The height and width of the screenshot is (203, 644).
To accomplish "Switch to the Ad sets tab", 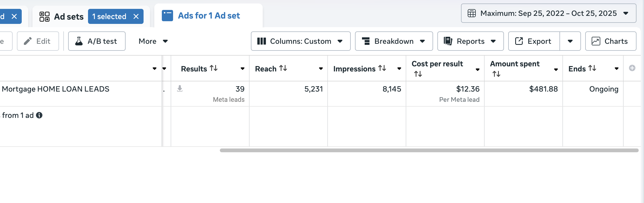I will [62, 16].
